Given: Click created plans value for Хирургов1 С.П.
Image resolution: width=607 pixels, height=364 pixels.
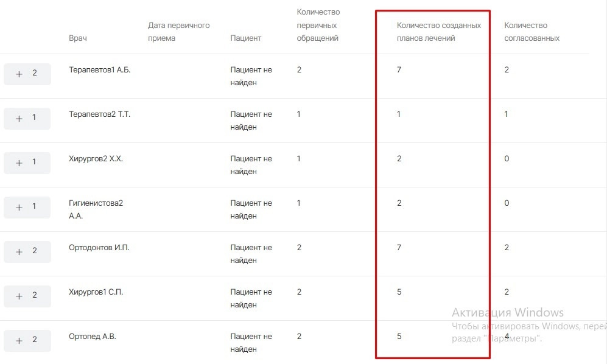Looking at the screenshot, I should click(x=399, y=292).
